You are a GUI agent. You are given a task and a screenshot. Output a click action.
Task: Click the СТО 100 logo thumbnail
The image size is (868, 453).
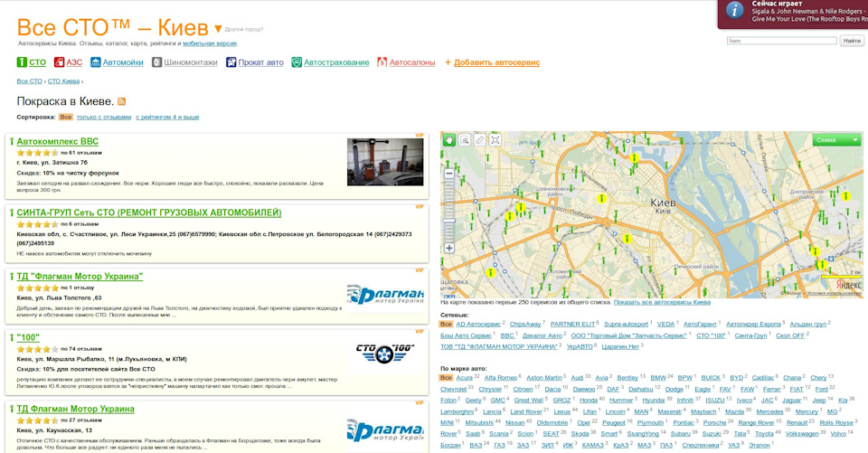pyautogui.click(x=385, y=354)
